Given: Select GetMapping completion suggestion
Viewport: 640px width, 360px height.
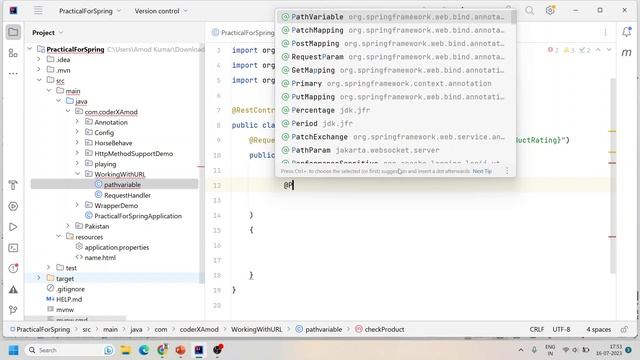Looking at the screenshot, I should click(x=393, y=70).
